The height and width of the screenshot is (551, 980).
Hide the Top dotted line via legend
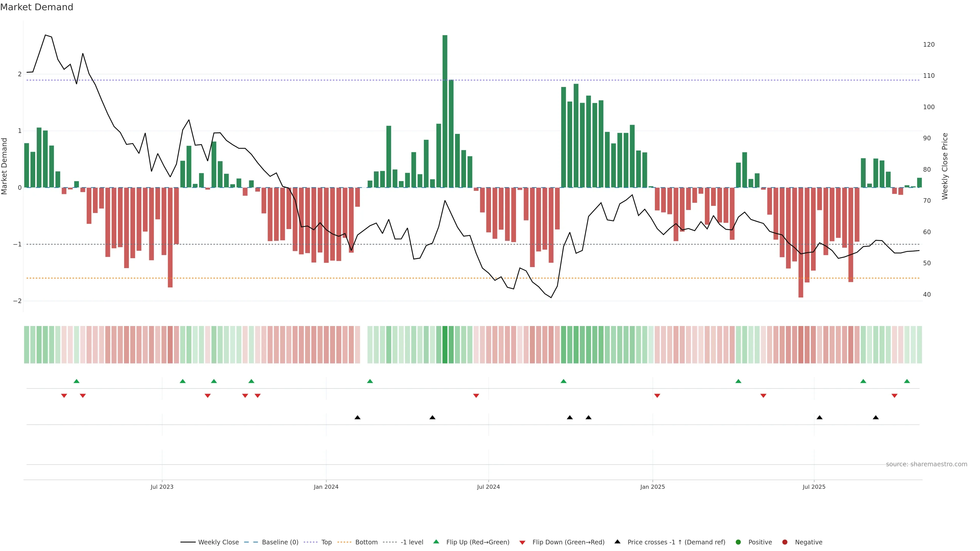[326, 542]
